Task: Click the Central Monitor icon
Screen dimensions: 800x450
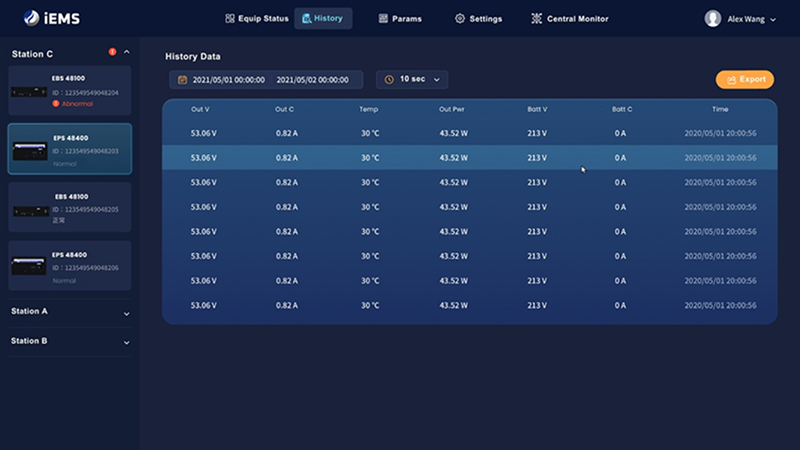Action: pos(537,18)
